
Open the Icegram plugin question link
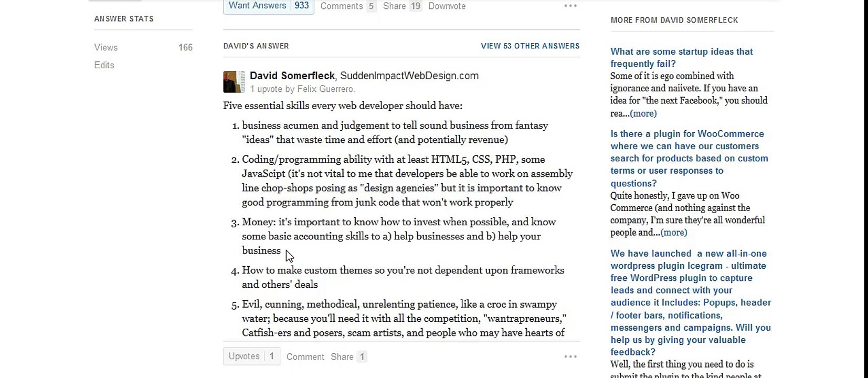(691, 303)
